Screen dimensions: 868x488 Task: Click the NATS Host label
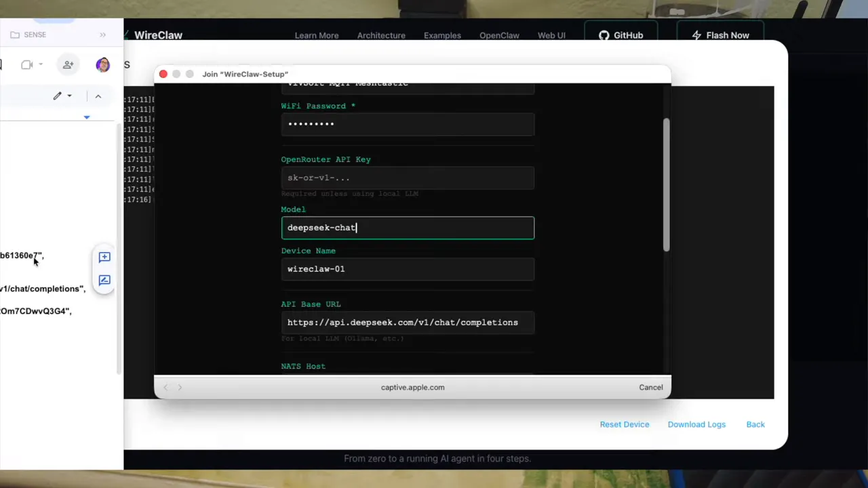[x=303, y=366]
